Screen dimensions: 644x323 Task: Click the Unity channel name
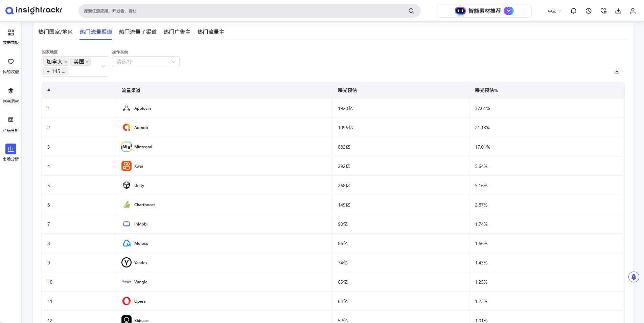pos(139,186)
